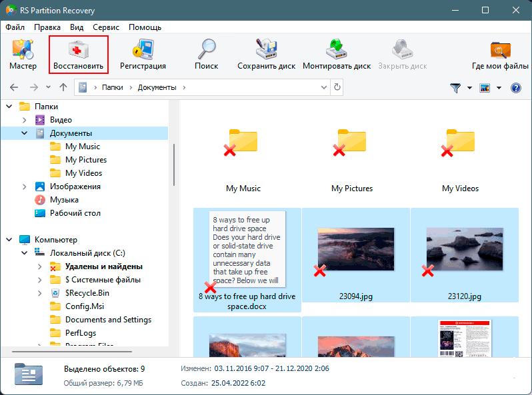Click the filter funnel icon
This screenshot has width=532, height=395.
pos(455,88)
